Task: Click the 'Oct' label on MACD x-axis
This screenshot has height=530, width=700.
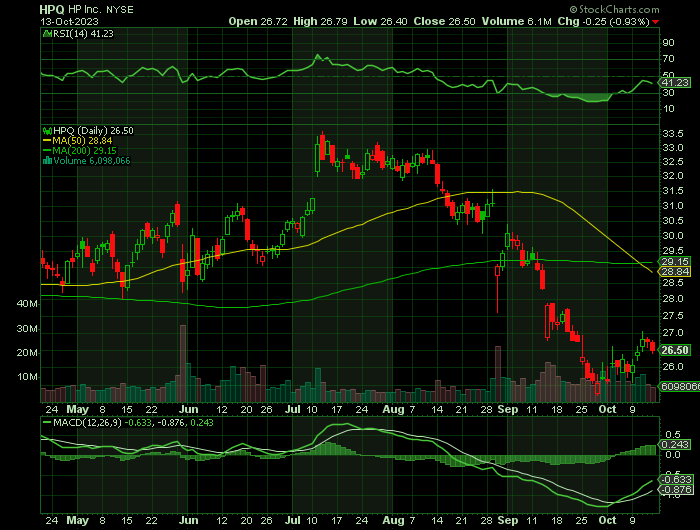Action: click(x=607, y=521)
